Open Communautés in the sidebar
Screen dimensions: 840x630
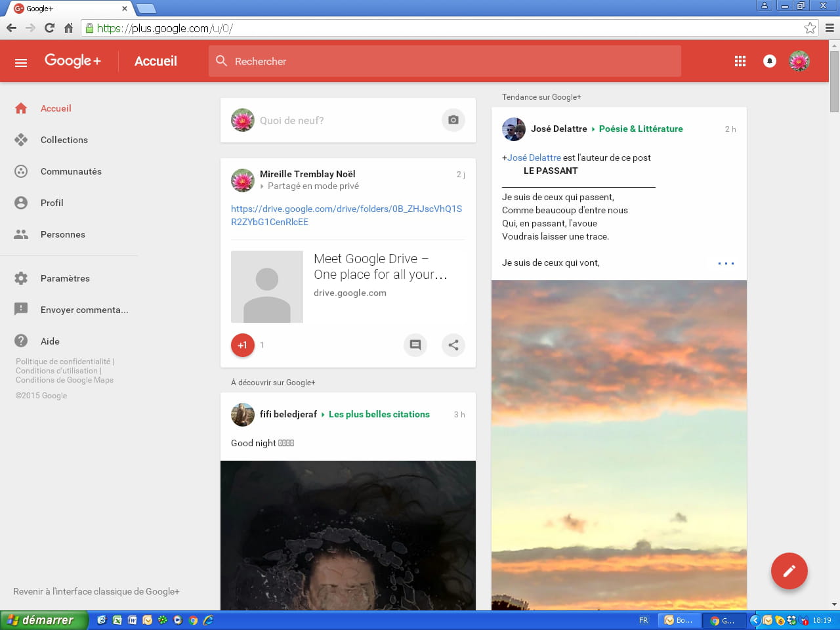click(71, 171)
